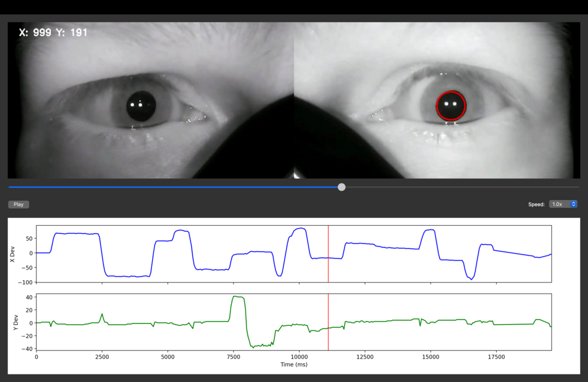Click the 15000 tick label on the time axis

click(431, 357)
